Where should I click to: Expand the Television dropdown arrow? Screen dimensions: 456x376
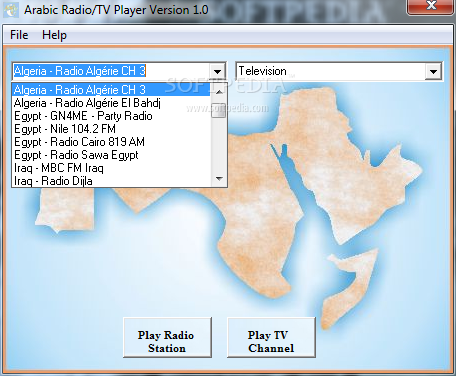[x=433, y=71]
